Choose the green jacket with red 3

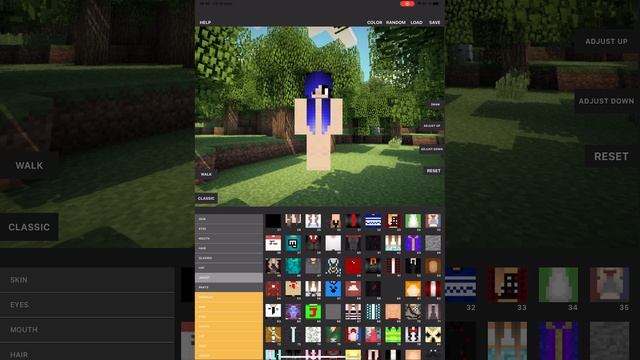point(313,311)
